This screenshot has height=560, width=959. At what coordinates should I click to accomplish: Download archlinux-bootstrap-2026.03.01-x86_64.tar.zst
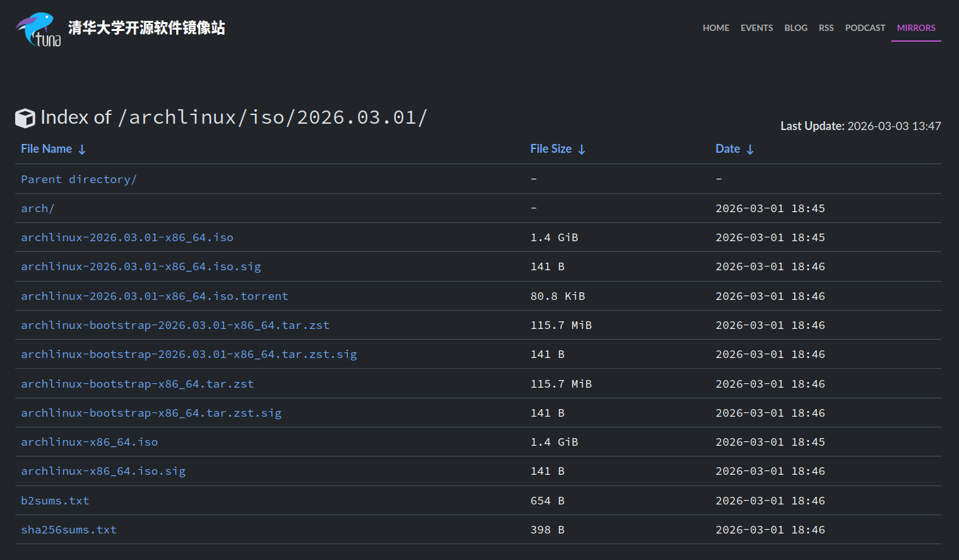175,325
